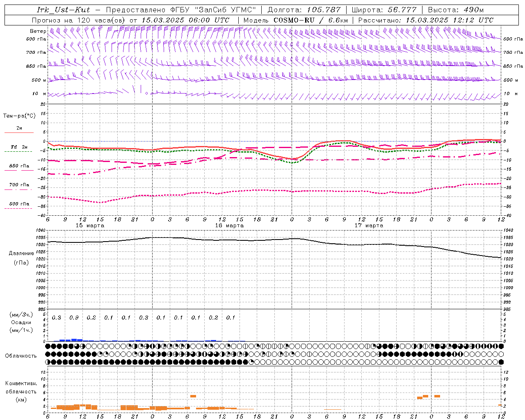The width and height of the screenshot is (525, 420).
Task: Click the station name Irk_Ust-Kut
Action: (x=64, y=10)
